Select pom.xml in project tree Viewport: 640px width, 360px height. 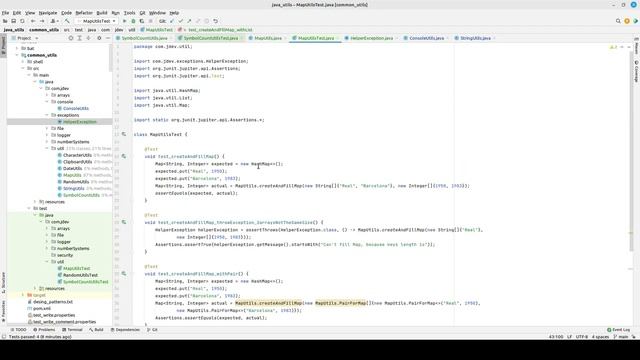(x=42, y=309)
